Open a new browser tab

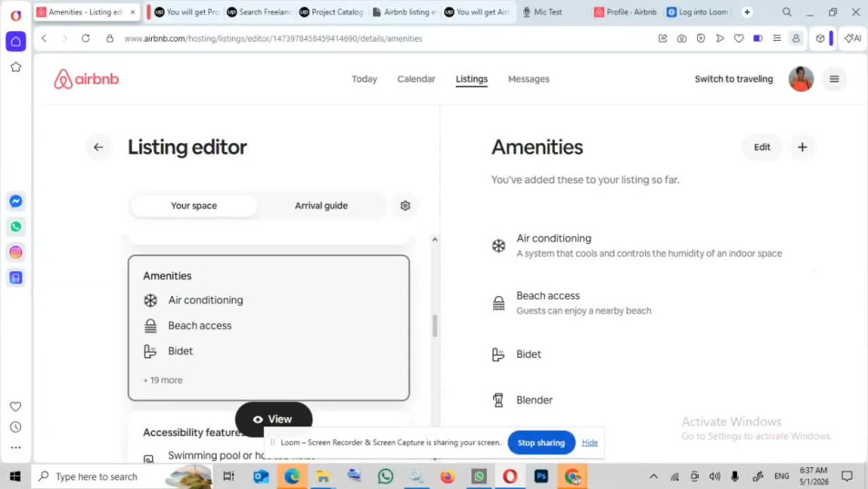point(746,11)
